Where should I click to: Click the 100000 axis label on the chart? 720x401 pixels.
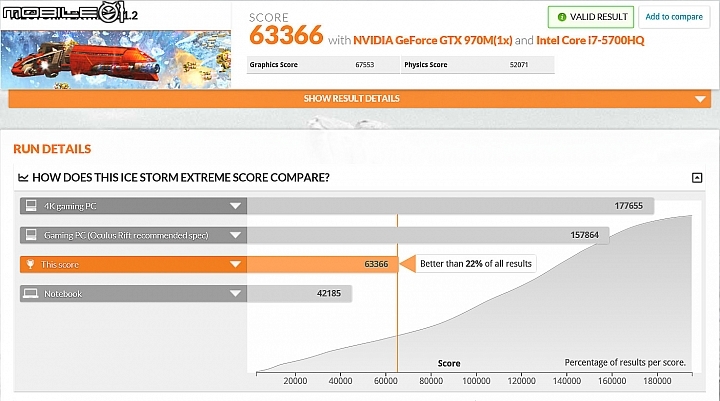[x=476, y=381]
